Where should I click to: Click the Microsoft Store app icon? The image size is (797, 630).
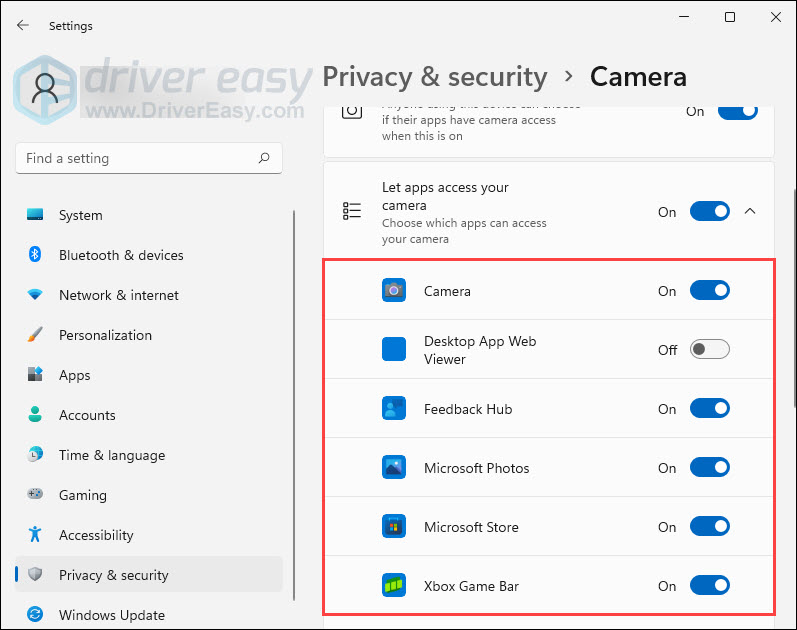click(394, 527)
